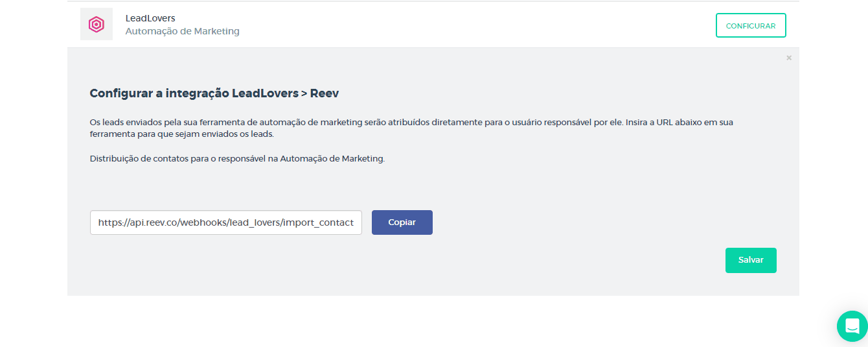
Task: Click the word Reev in the heading
Action: (325, 93)
